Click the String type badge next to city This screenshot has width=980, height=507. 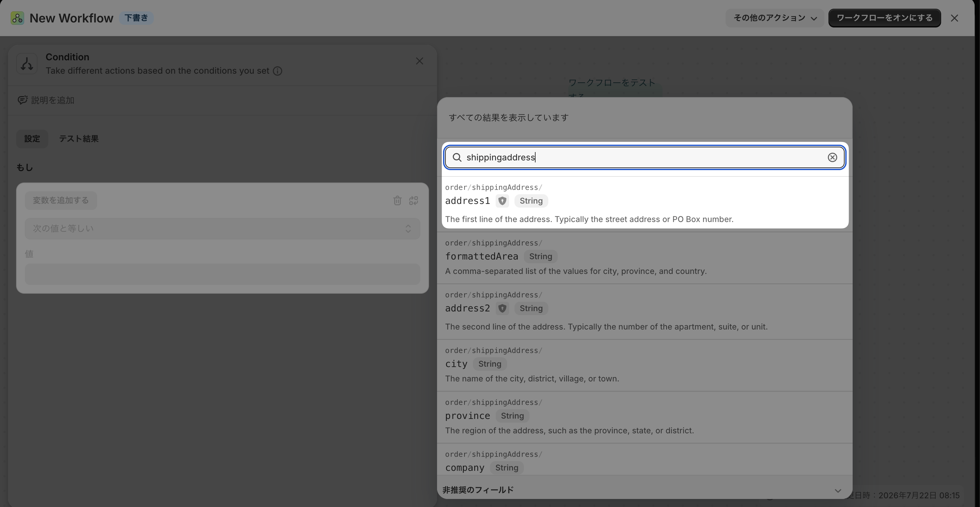(490, 364)
